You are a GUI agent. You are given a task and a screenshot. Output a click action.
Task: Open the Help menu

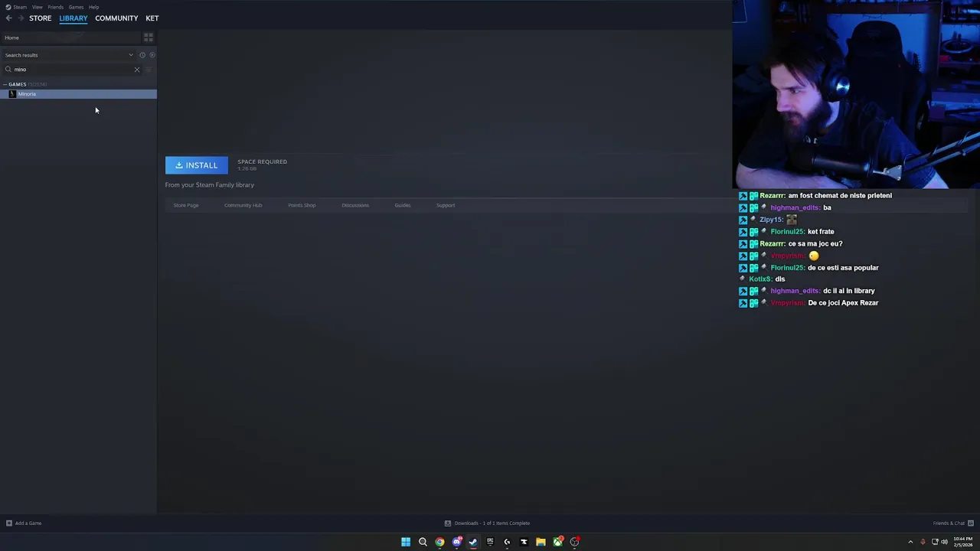coord(93,7)
